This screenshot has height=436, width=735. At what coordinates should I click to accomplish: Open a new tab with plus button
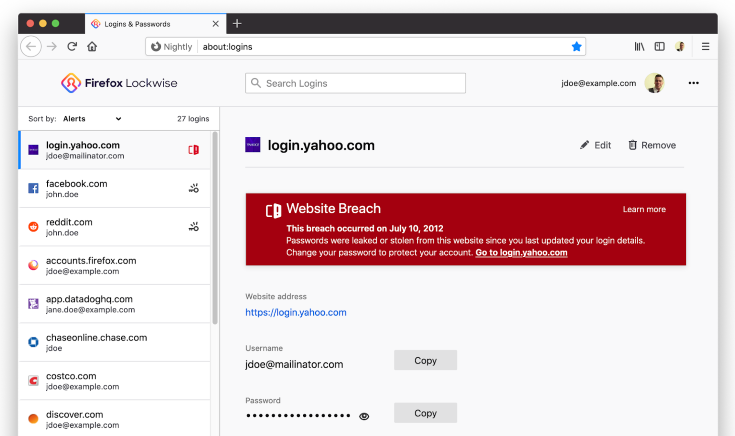(237, 23)
